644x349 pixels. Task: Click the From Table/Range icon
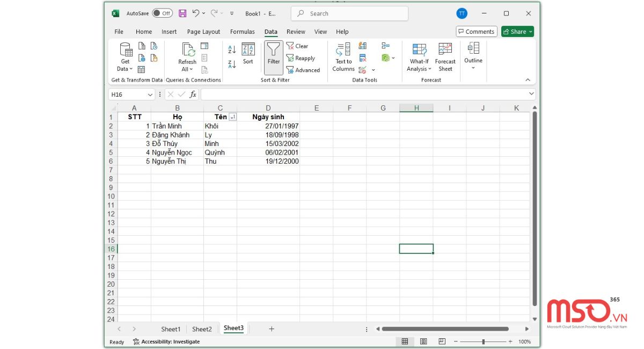click(142, 70)
